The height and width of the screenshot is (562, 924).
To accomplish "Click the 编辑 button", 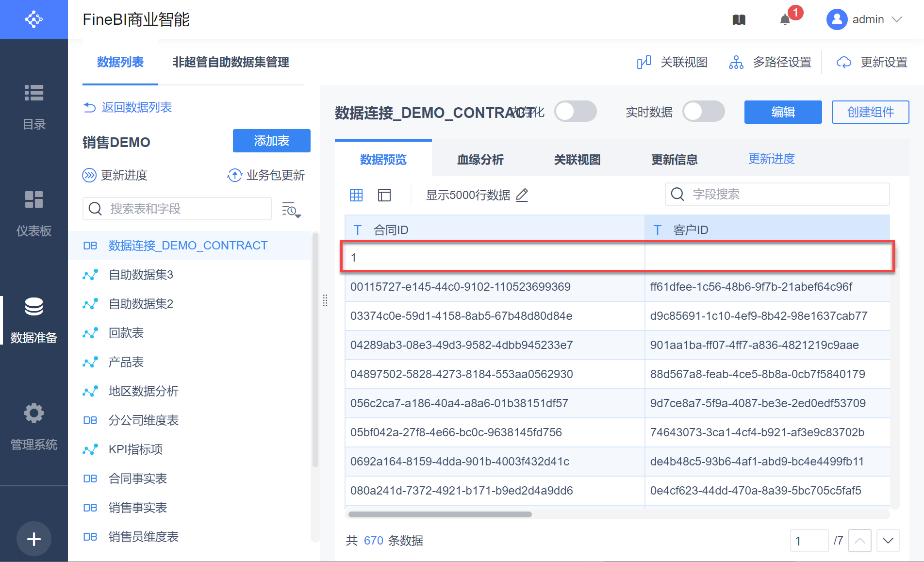I will click(783, 112).
